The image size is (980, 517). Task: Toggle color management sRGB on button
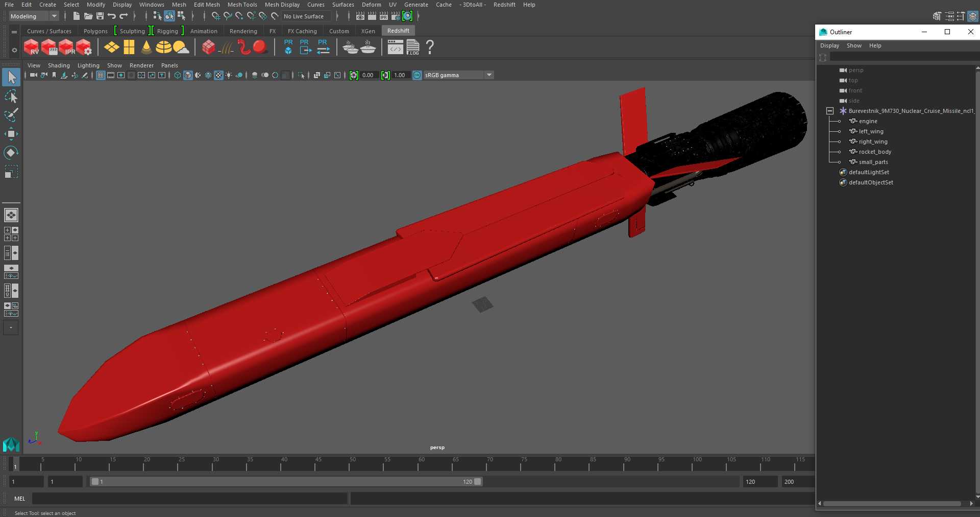click(417, 75)
